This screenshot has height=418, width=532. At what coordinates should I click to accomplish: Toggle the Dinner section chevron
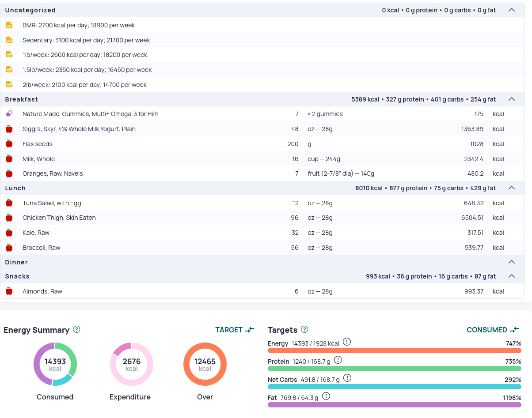click(512, 262)
